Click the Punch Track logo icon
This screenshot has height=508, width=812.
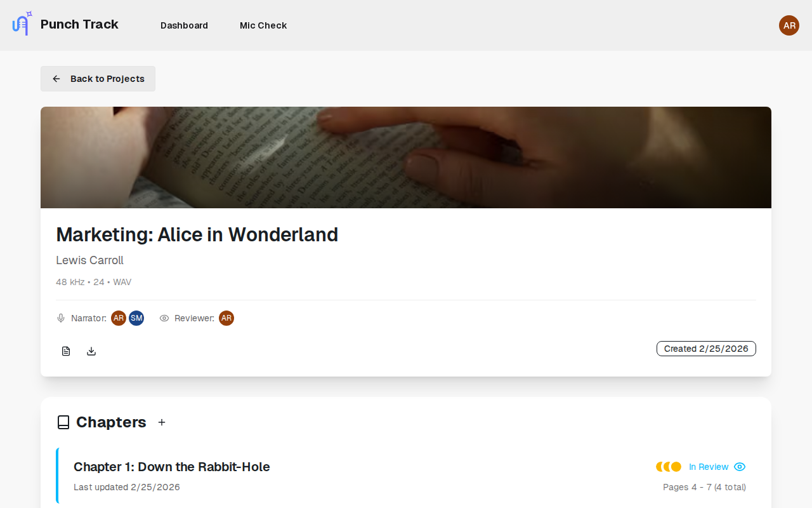coord(22,24)
